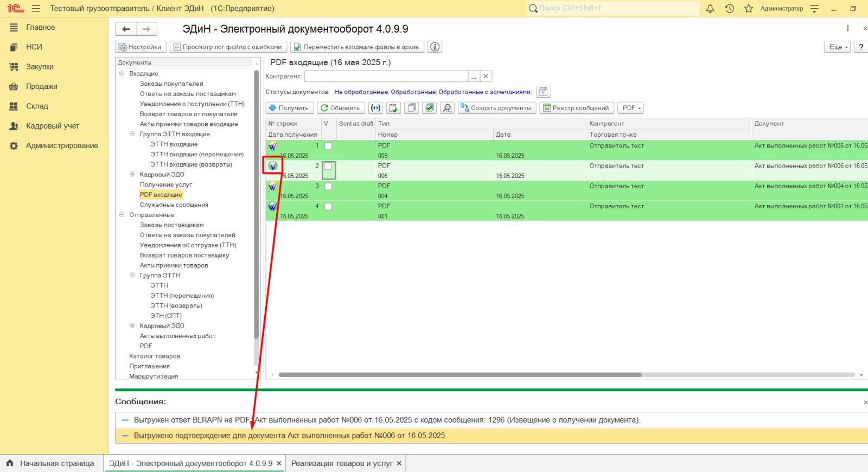Click the uncheck-all squares icon

point(412,108)
